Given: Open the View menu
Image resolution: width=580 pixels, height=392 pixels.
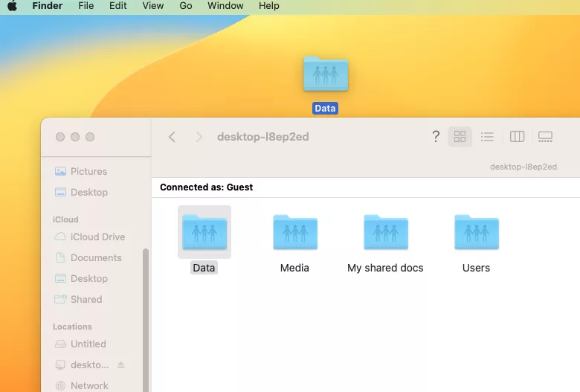Looking at the screenshot, I should (152, 6).
